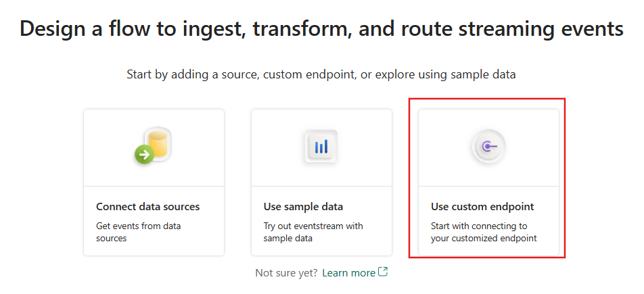Click the 'Design a flow to ingest' heading
644x294 pixels.
(321, 29)
